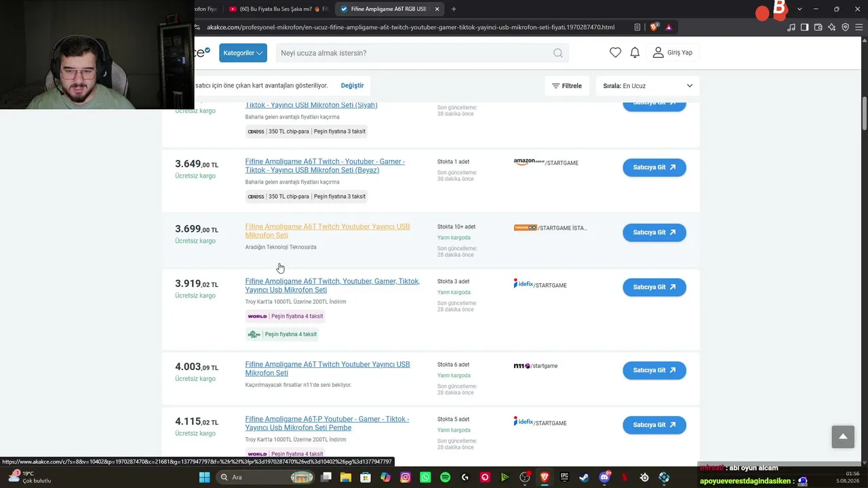Open Brave VPN shield icon

[845, 27]
